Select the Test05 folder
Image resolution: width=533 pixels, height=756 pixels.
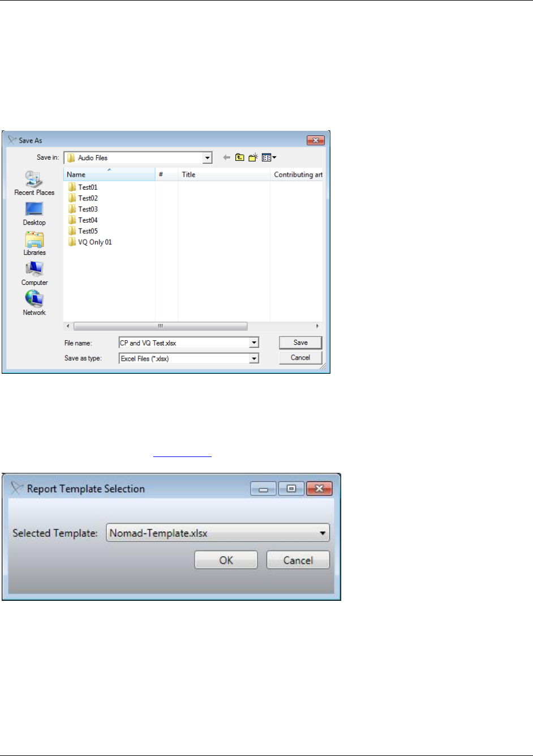[83, 231]
